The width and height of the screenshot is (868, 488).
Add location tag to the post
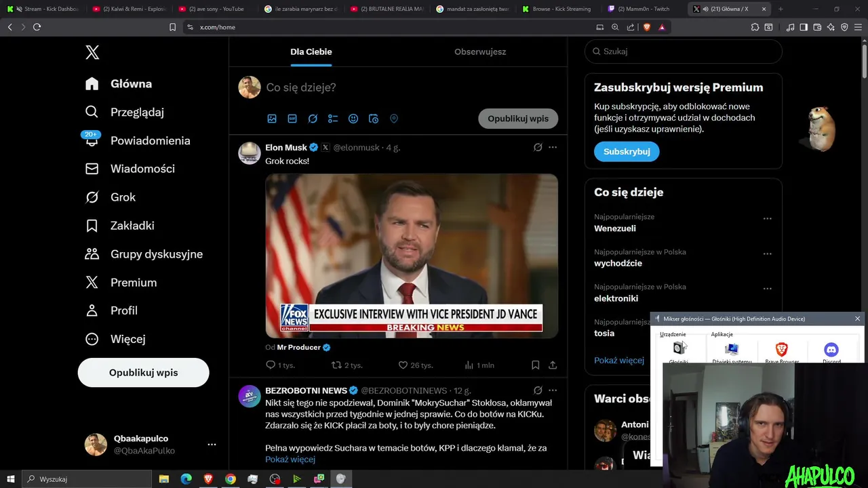tap(394, 119)
